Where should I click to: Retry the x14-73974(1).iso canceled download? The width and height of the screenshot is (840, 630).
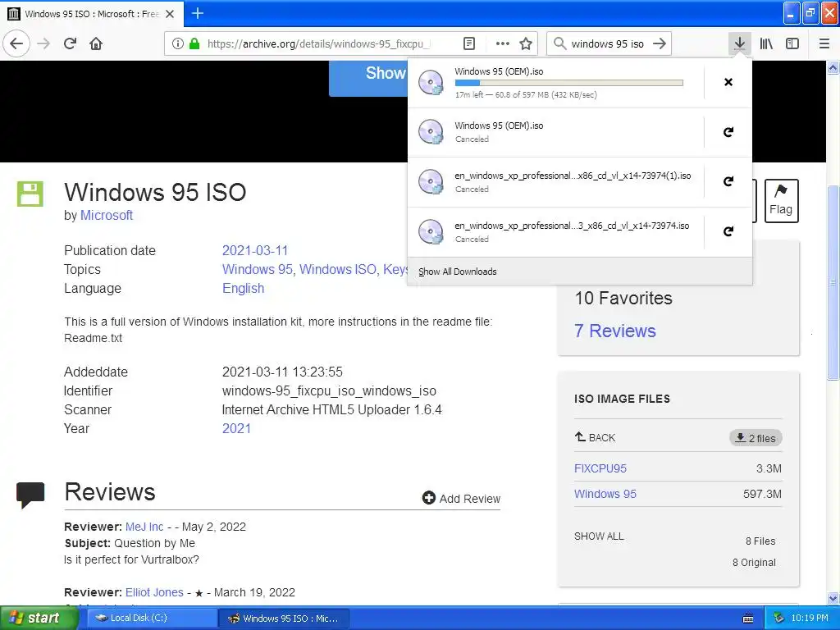coord(728,181)
